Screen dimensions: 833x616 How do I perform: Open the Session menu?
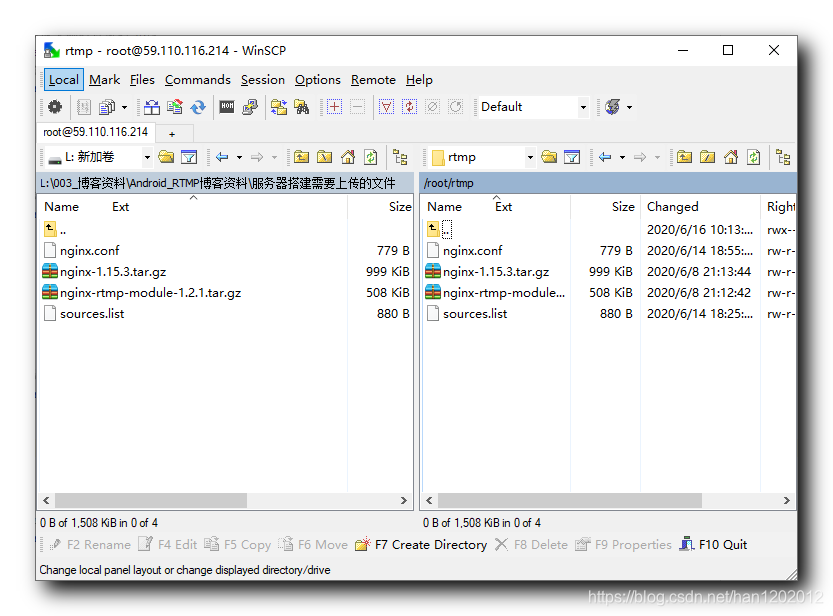coord(262,80)
